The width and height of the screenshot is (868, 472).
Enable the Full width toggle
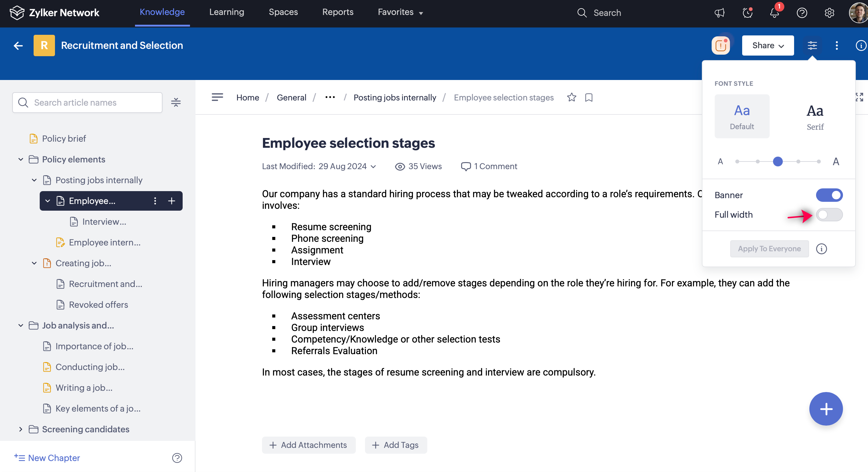pos(829,215)
